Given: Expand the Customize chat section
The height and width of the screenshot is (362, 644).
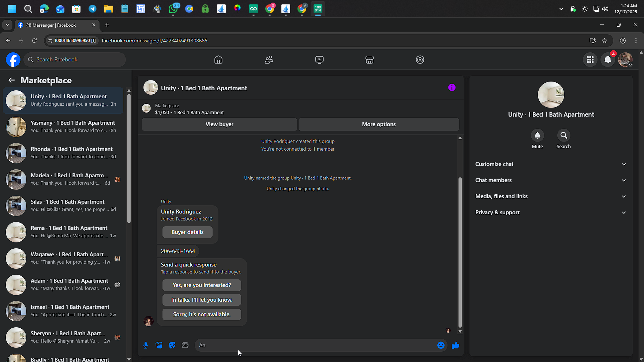Looking at the screenshot, I should (551, 164).
